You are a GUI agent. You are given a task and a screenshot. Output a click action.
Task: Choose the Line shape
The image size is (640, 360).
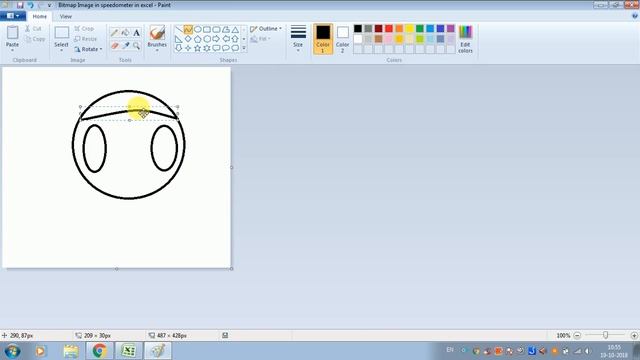coord(179,29)
